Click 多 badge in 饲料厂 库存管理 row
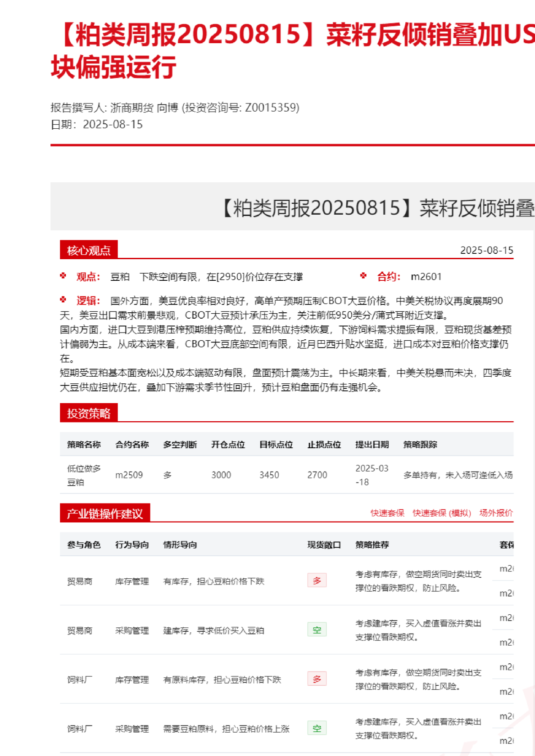Screen dimensions: 535x756 (317, 679)
